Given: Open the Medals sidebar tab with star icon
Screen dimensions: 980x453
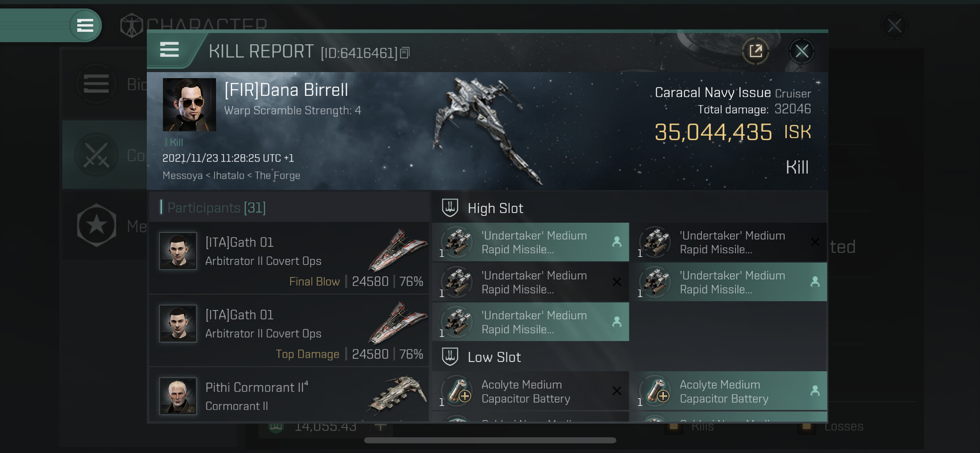Looking at the screenshot, I should coord(97,225).
